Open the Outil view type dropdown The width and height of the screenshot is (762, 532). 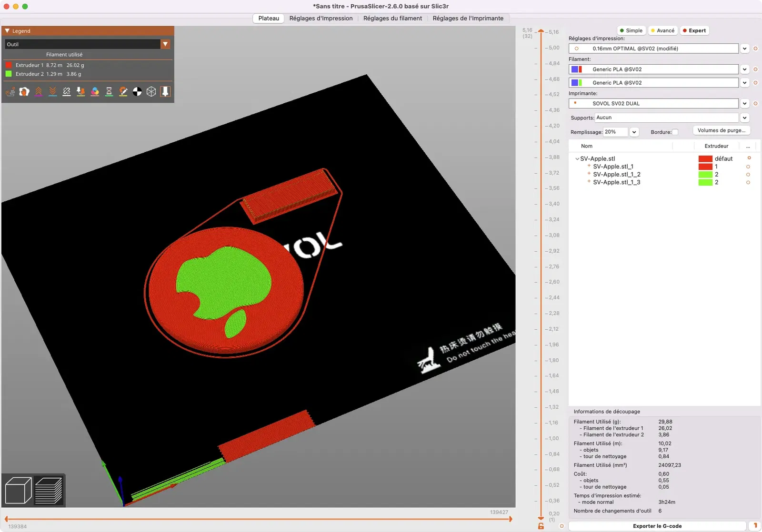pyautogui.click(x=88, y=44)
